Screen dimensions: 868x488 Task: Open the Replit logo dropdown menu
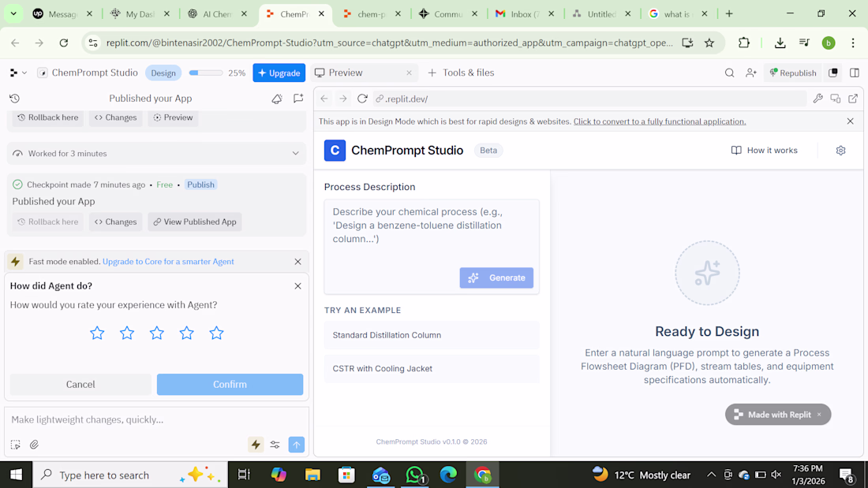click(x=18, y=73)
